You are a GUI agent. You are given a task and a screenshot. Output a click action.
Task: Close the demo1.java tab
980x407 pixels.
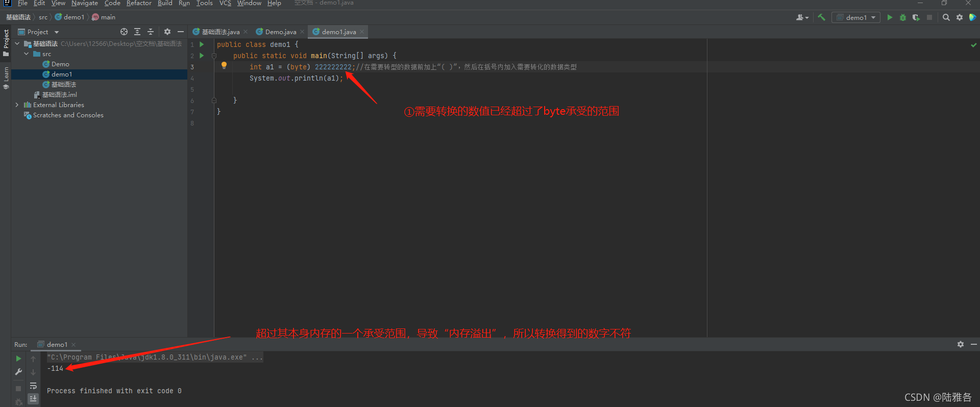tap(362, 32)
